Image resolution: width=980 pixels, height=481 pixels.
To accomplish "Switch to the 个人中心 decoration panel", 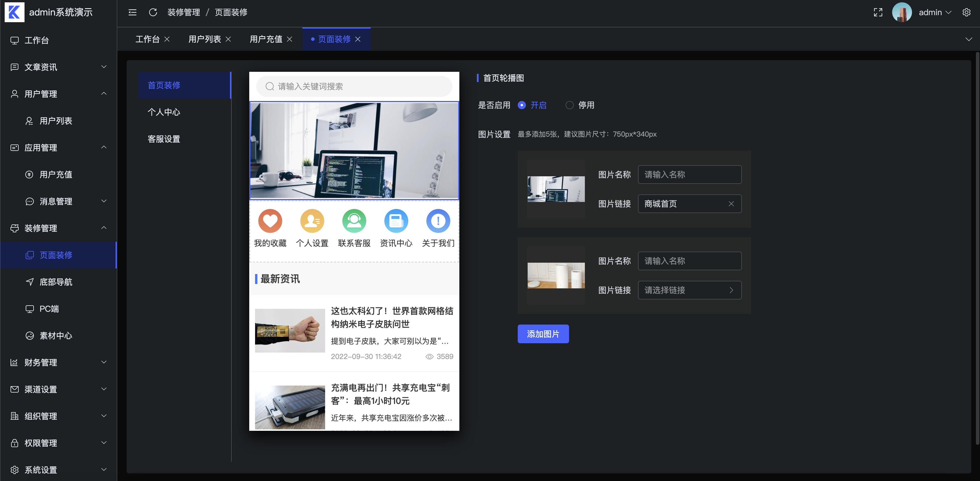I will [x=164, y=112].
